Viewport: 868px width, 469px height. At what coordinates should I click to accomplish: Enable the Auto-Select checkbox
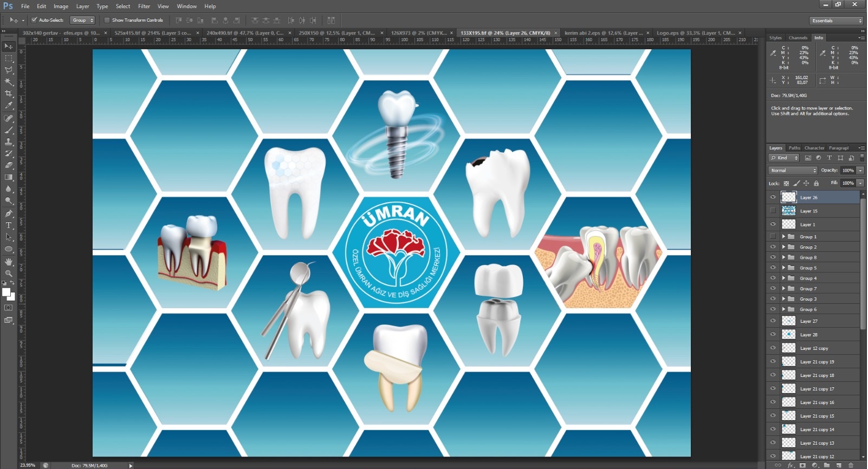click(x=34, y=20)
